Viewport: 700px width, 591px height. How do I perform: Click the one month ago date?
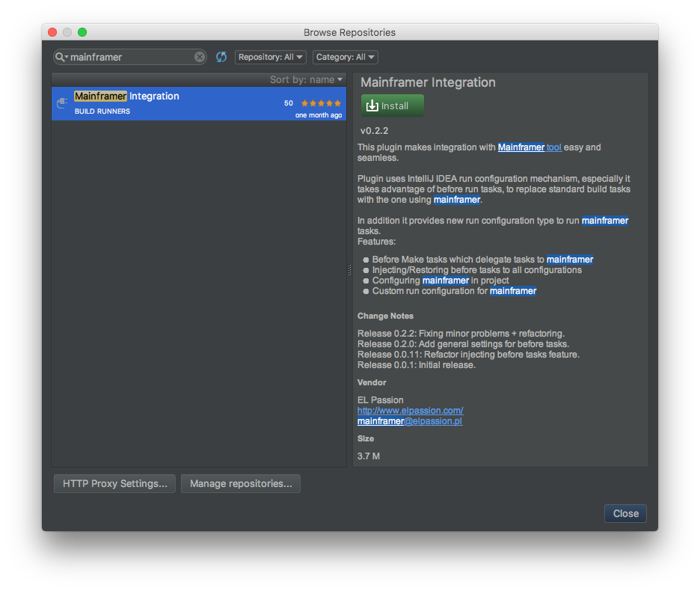tap(319, 115)
